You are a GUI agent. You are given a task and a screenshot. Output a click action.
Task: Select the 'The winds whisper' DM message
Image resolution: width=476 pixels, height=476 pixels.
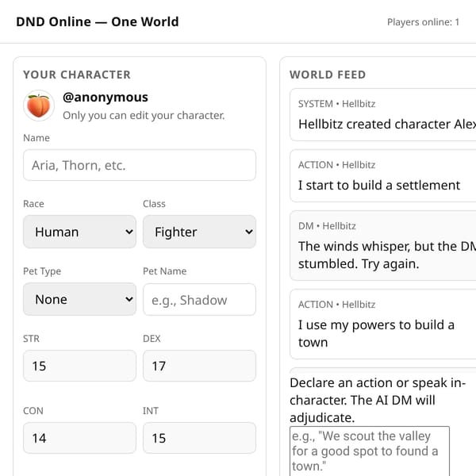[383, 246]
